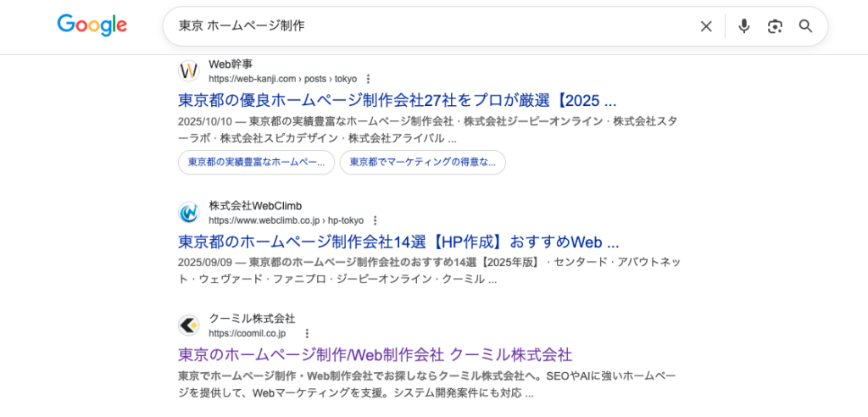Open more options for WebClimb result
Image resolution: width=868 pixels, height=417 pixels.
pyautogui.click(x=375, y=220)
